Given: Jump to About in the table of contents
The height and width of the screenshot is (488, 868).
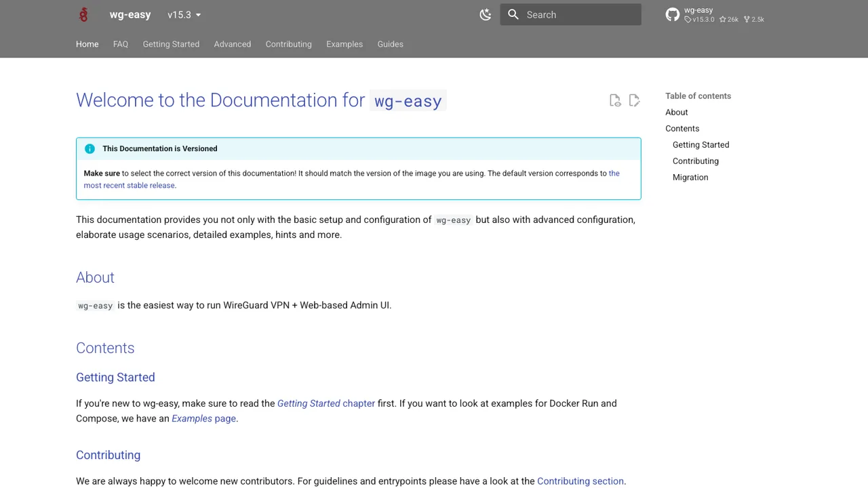Looking at the screenshot, I should tap(677, 113).
